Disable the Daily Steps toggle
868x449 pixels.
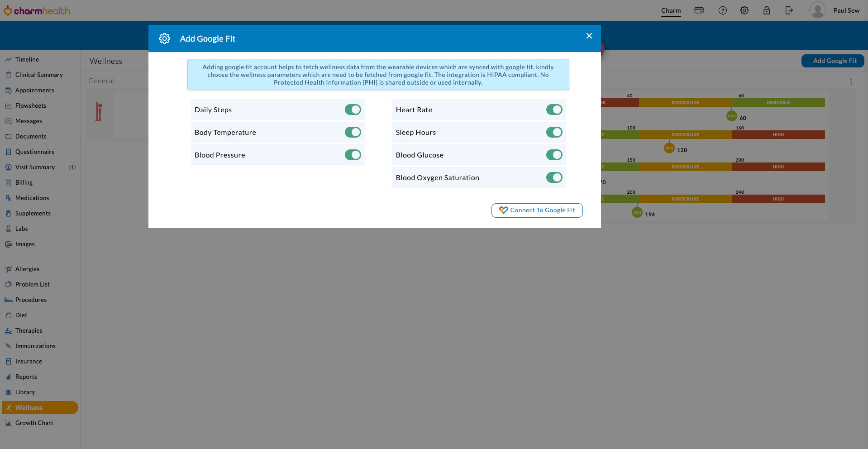353,110
